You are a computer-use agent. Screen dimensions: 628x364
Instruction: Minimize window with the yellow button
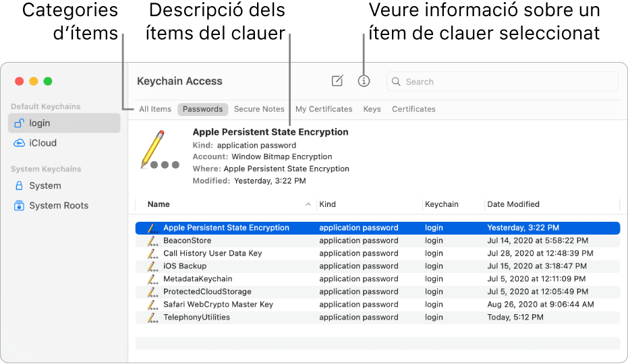(34, 82)
